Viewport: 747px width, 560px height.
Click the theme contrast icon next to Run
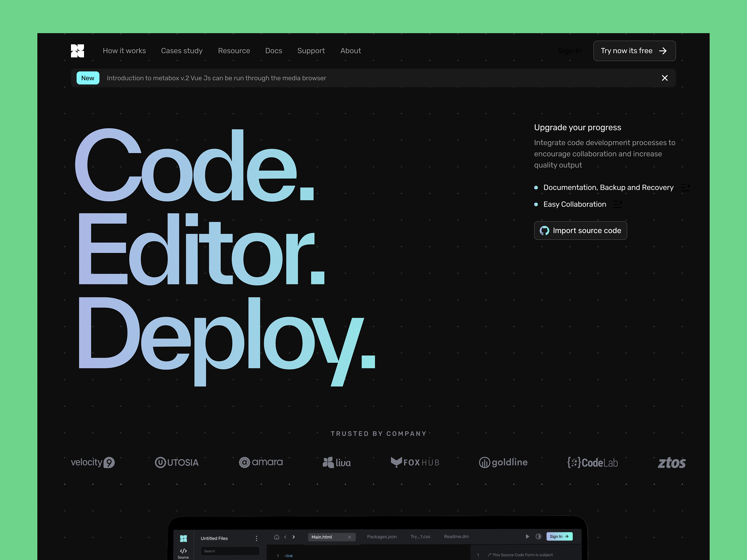pos(539,536)
